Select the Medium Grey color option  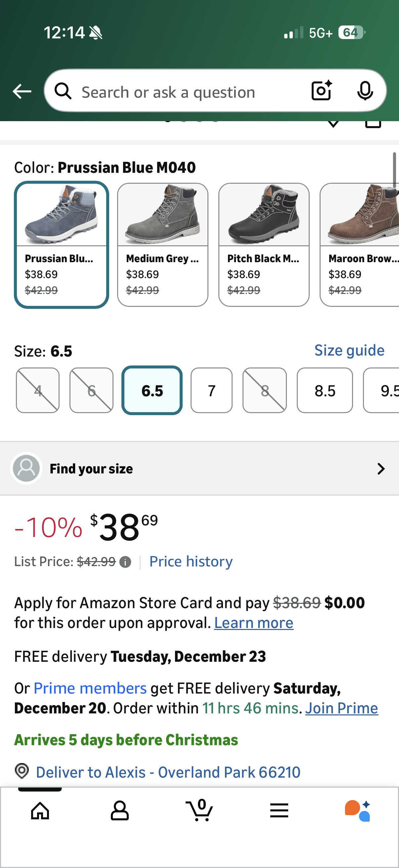coord(163,245)
